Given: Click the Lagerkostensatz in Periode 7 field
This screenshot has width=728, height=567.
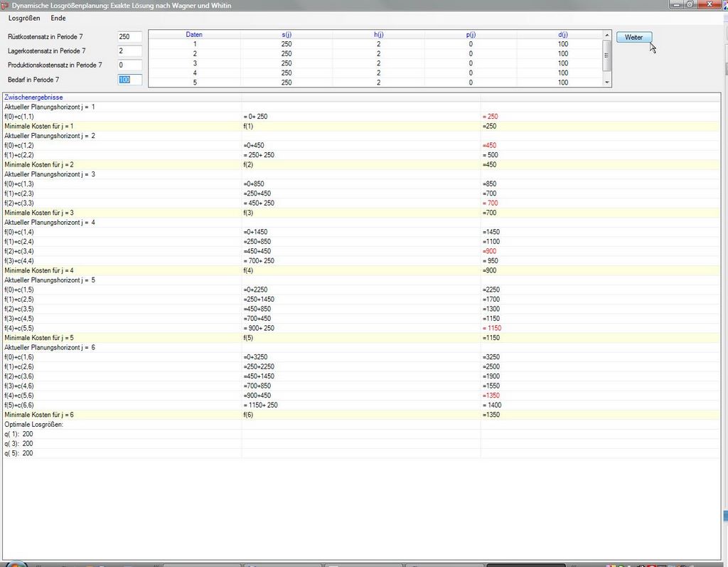Looking at the screenshot, I should click(129, 51).
